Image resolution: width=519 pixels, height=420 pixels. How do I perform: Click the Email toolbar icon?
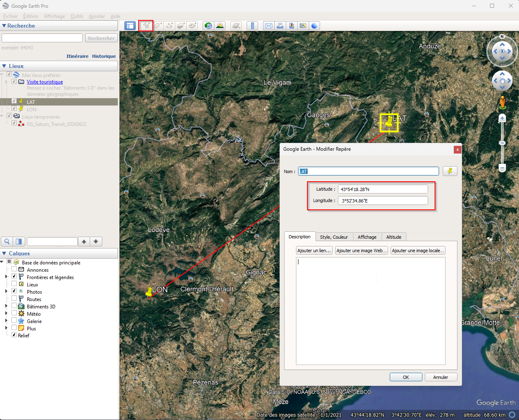(x=269, y=26)
